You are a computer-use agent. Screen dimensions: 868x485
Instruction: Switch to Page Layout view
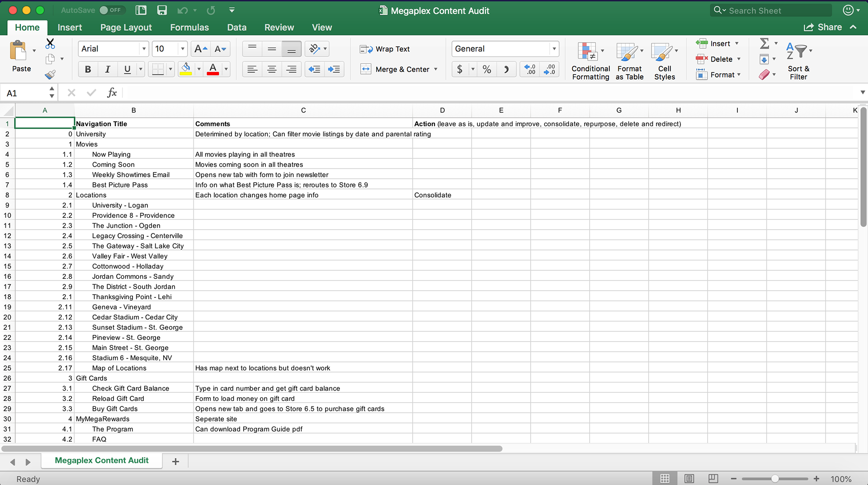coord(689,478)
